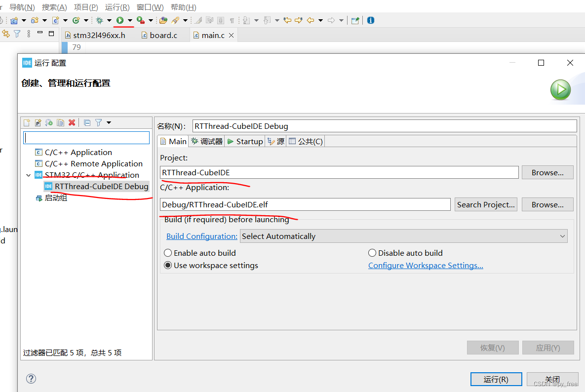Click the configuration filter text field
Screen dimensions: 585x392
point(86,138)
